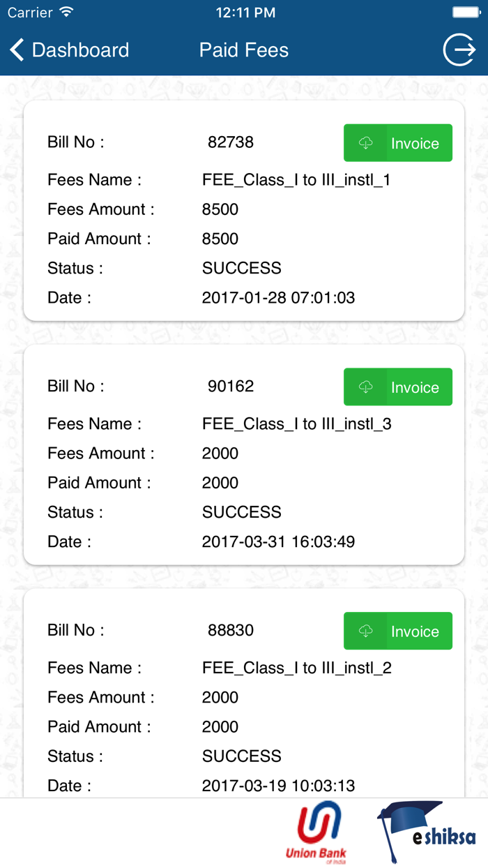Tap the Union Bank logo
Screen dimensions: 488x868
[318, 833]
